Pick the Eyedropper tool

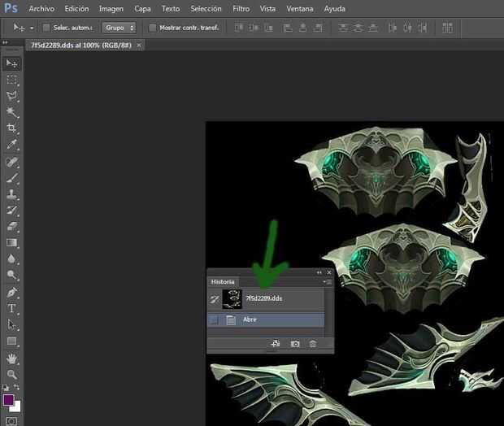tap(11, 145)
